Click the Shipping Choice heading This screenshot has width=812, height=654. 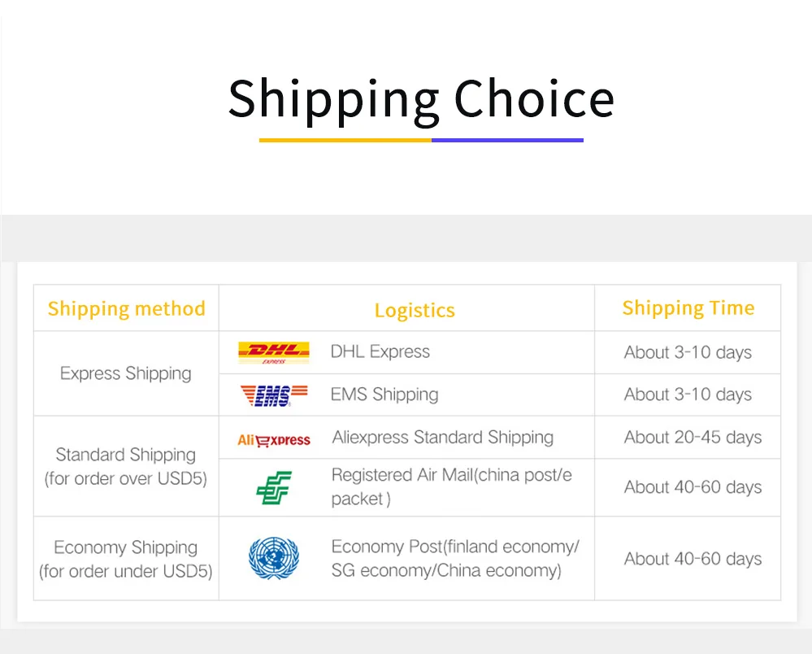click(421, 99)
